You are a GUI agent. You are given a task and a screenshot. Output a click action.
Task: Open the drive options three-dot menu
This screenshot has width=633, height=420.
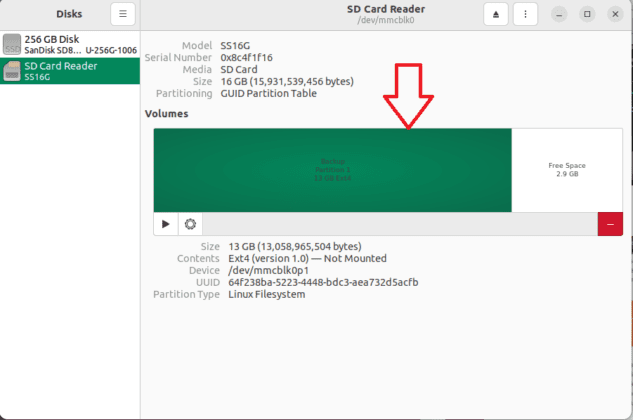[x=526, y=14]
